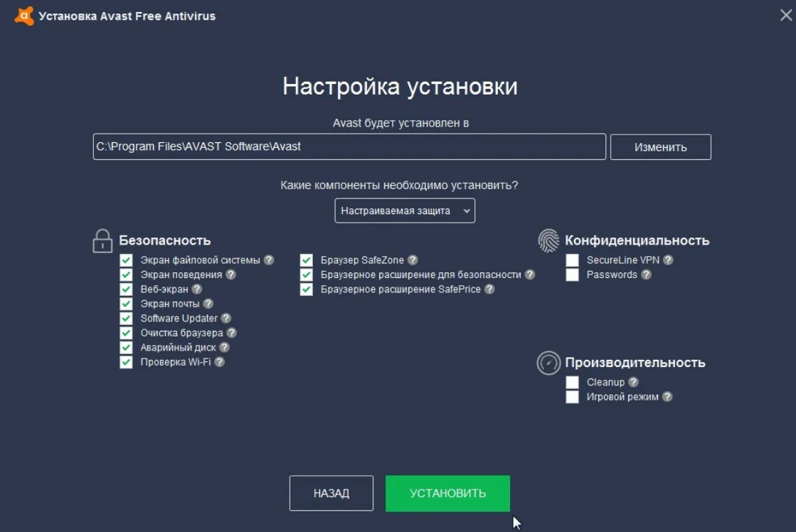Screen dimensions: 796x532
Task: Deselect Software Updater component
Action: [x=126, y=319]
